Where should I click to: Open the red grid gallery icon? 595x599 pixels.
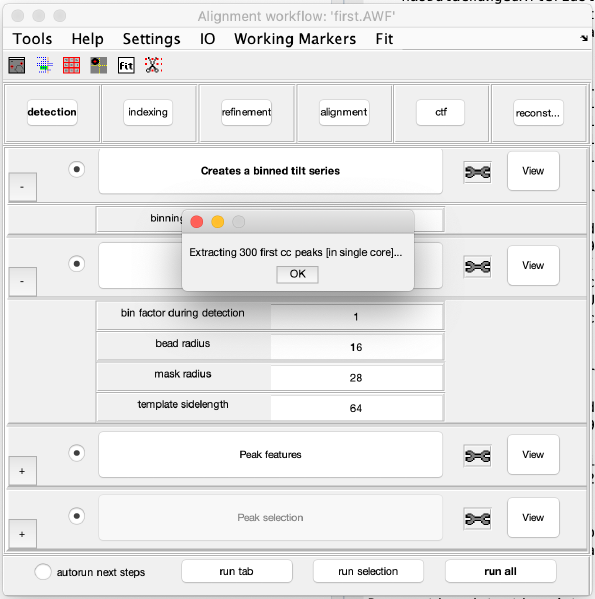[x=71, y=65]
